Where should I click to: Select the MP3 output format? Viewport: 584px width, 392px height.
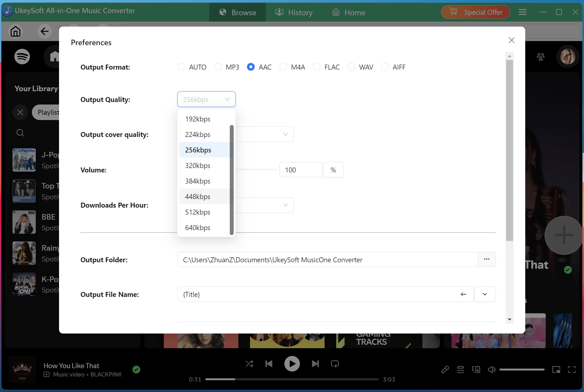coord(218,67)
